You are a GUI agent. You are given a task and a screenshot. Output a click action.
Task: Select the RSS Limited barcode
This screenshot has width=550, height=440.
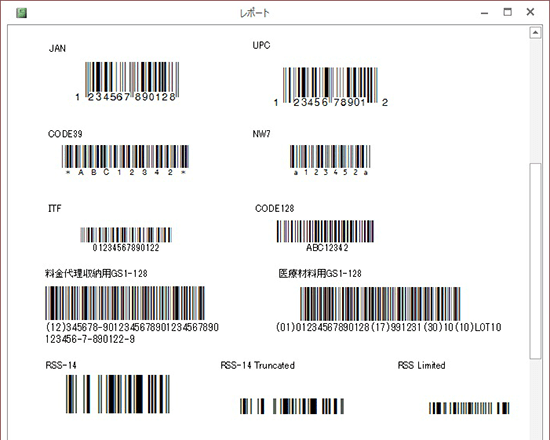tap(469, 408)
